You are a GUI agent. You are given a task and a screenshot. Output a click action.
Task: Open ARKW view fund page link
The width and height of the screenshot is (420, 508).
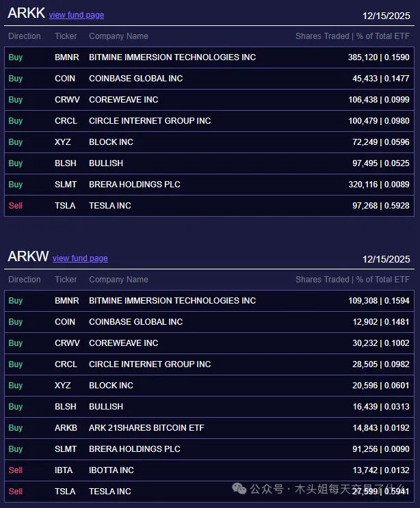pos(80,258)
